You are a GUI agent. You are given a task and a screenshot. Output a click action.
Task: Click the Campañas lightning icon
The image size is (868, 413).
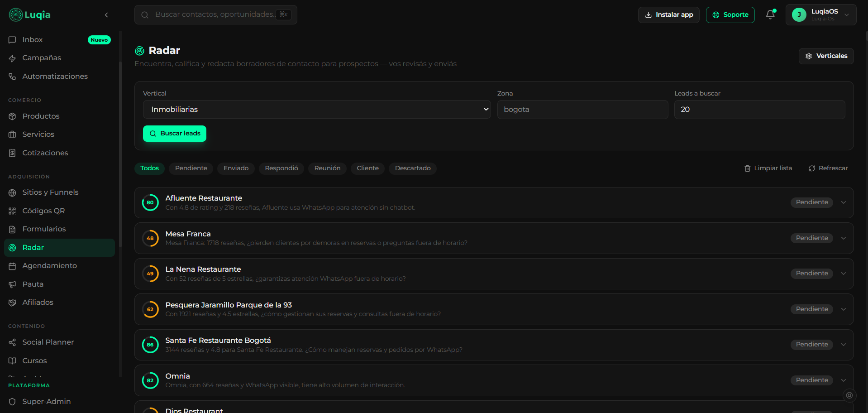coord(12,58)
